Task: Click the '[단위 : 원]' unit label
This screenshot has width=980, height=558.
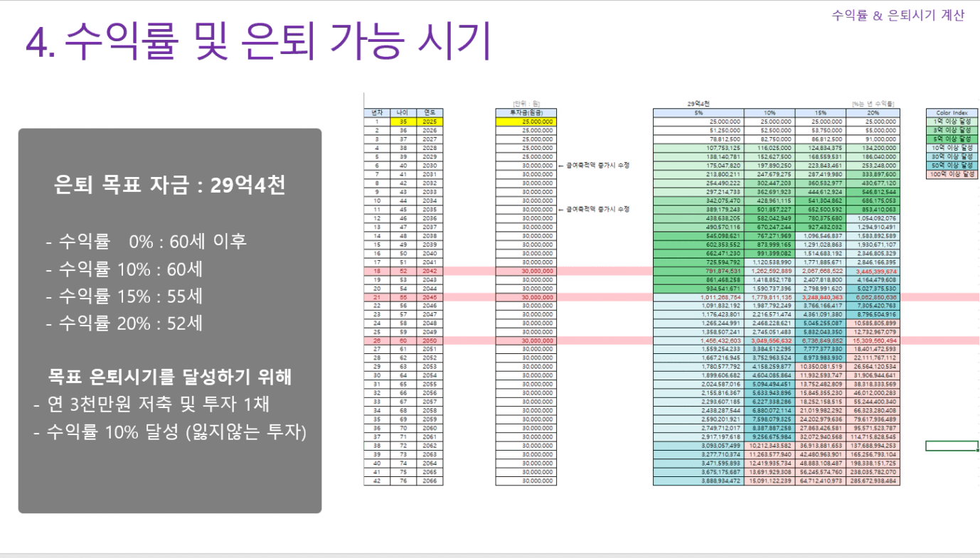Action: coord(526,104)
